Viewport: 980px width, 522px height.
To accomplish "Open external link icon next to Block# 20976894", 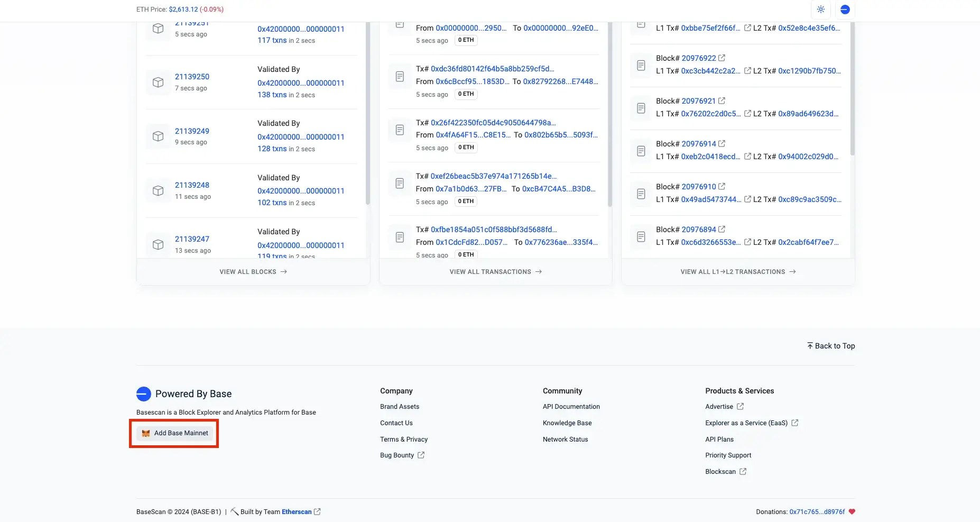I will point(722,229).
